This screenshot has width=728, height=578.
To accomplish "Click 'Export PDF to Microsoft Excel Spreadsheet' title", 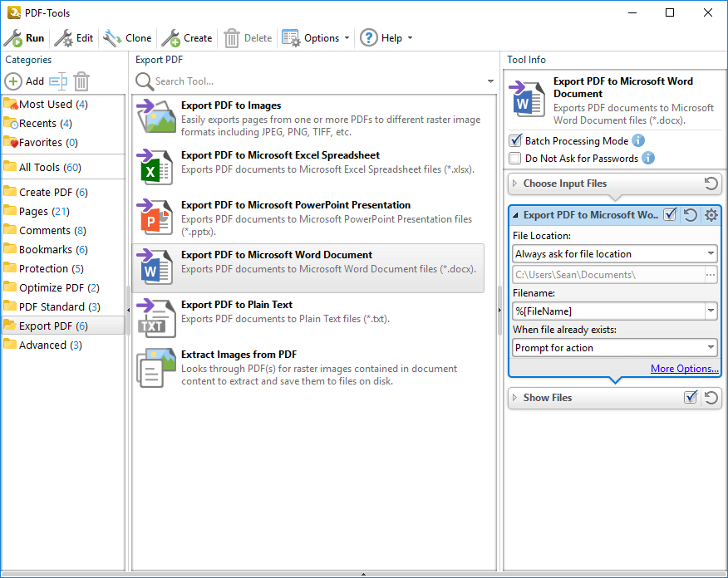I will click(280, 155).
